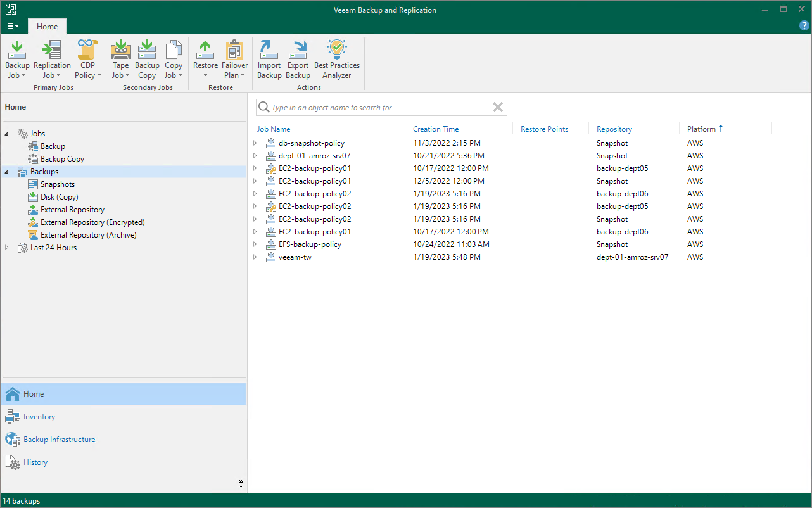Open the Copy Job ribbon button
The width and height of the screenshot is (812, 508).
click(x=174, y=60)
